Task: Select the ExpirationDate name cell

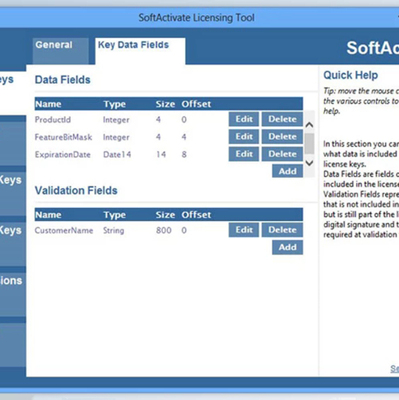Action: (x=63, y=155)
